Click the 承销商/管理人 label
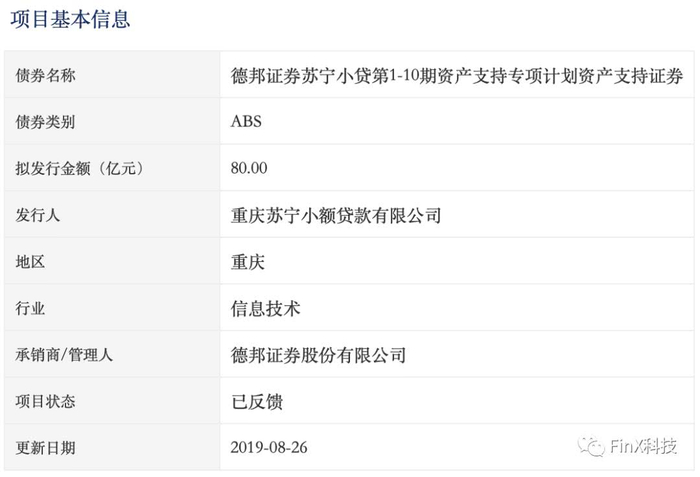Image resolution: width=700 pixels, height=477 pixels. pos(64,355)
